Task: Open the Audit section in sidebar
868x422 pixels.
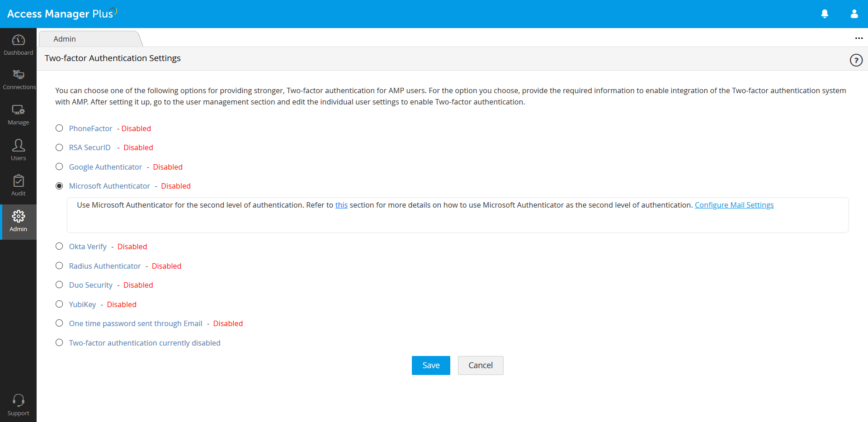Action: click(x=18, y=186)
